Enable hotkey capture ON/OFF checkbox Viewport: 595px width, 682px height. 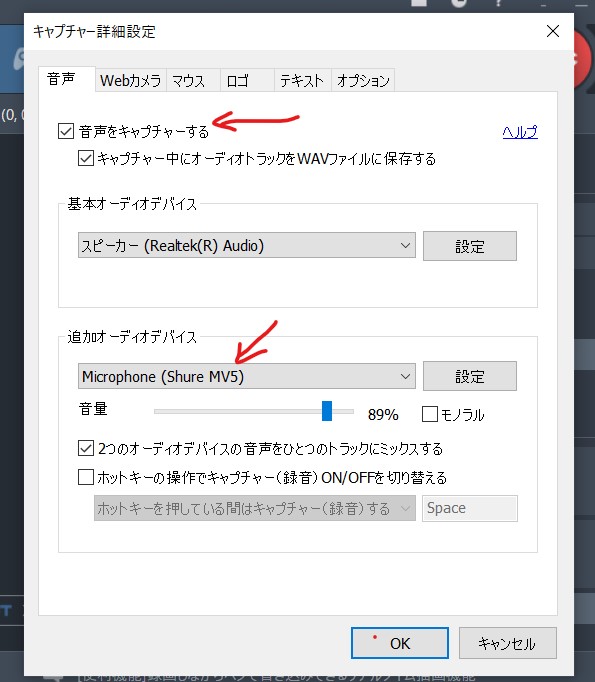(x=86, y=477)
